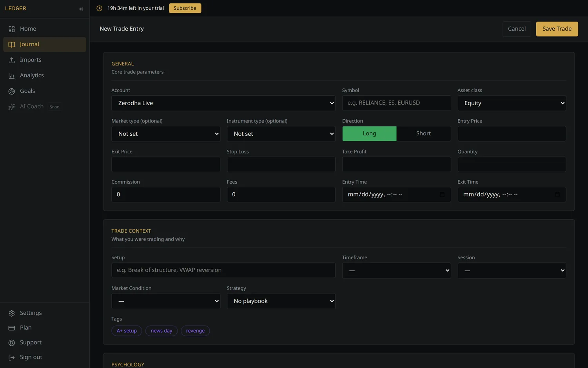Click the Home grid icon
This screenshot has height=368, width=588.
(x=12, y=29)
